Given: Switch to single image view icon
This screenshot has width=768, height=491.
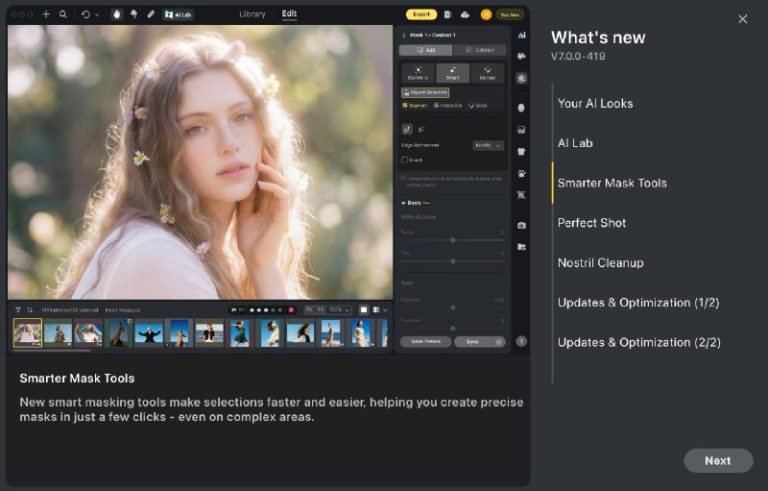Looking at the screenshot, I should [x=364, y=310].
